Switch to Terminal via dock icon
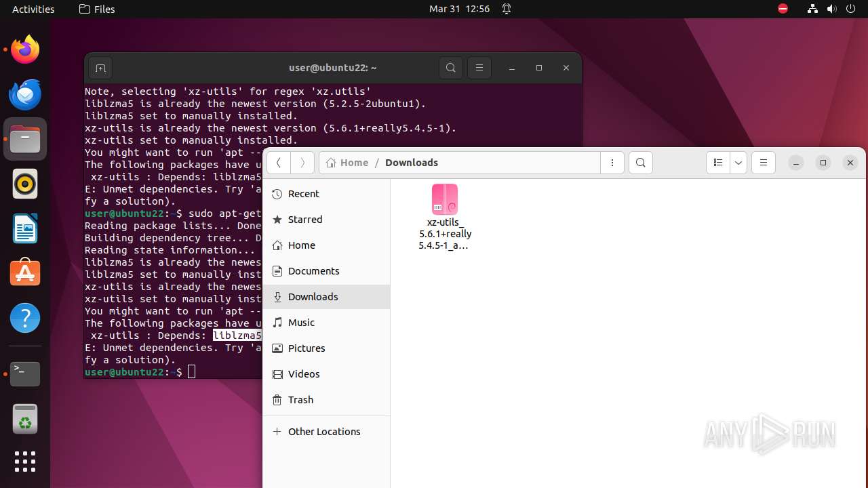The width and height of the screenshot is (868, 488). 25,373
